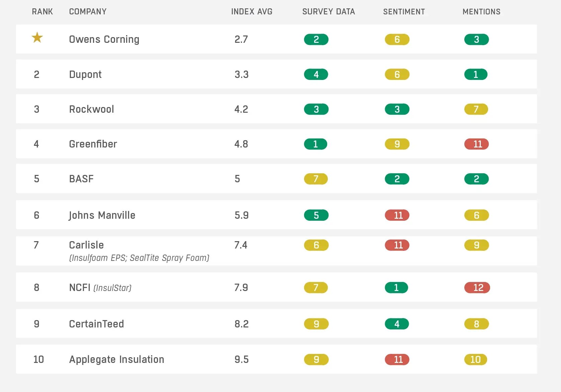Select the NCFI (InsulStar) row name
Screen dimensions: 561x392
(100, 288)
